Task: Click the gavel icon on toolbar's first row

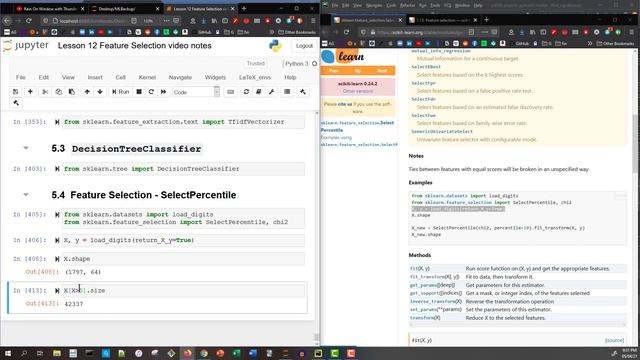Action: coord(302,92)
